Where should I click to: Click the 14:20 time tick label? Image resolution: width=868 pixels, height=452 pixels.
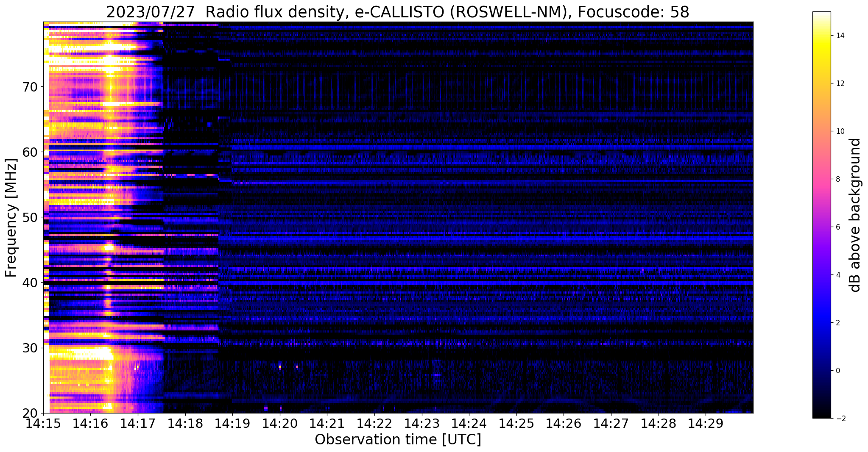coord(280,423)
